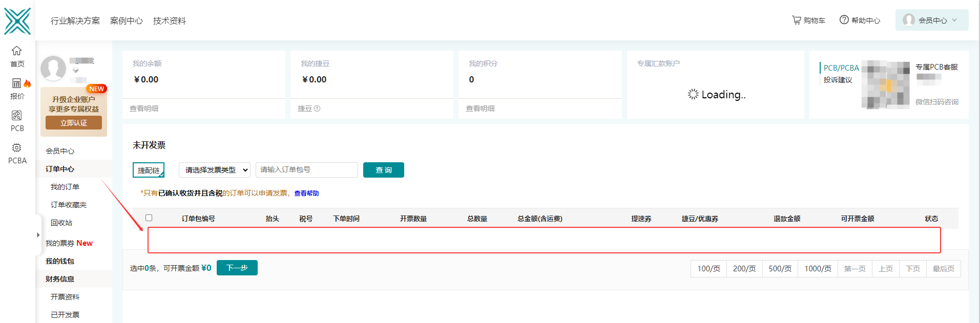Expand the collapsed left sidebar arrow
The image size is (980, 323).
[x=38, y=235]
